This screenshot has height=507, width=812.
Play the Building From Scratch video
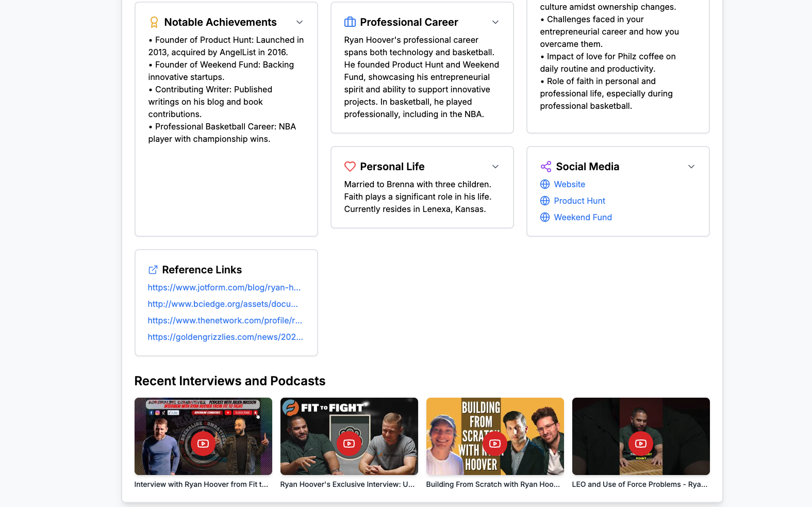pos(495,444)
